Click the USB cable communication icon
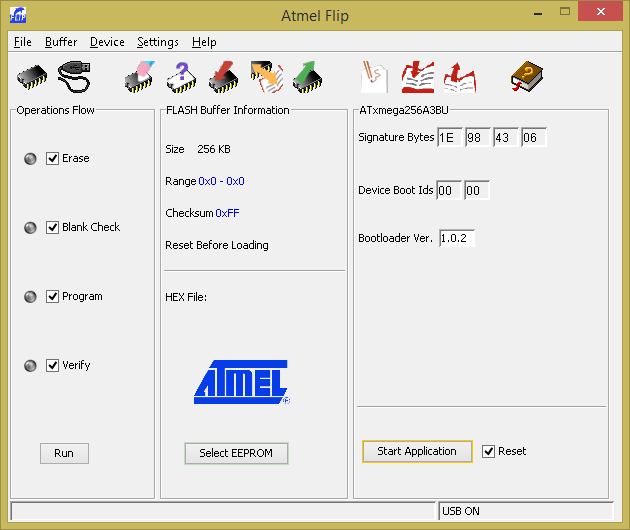The image size is (630, 530). 76,76
